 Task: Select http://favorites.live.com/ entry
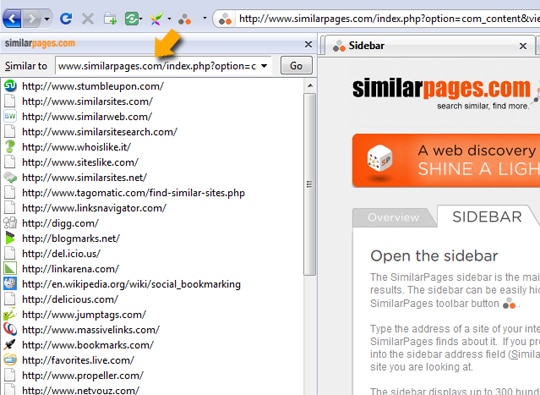[x=78, y=360]
